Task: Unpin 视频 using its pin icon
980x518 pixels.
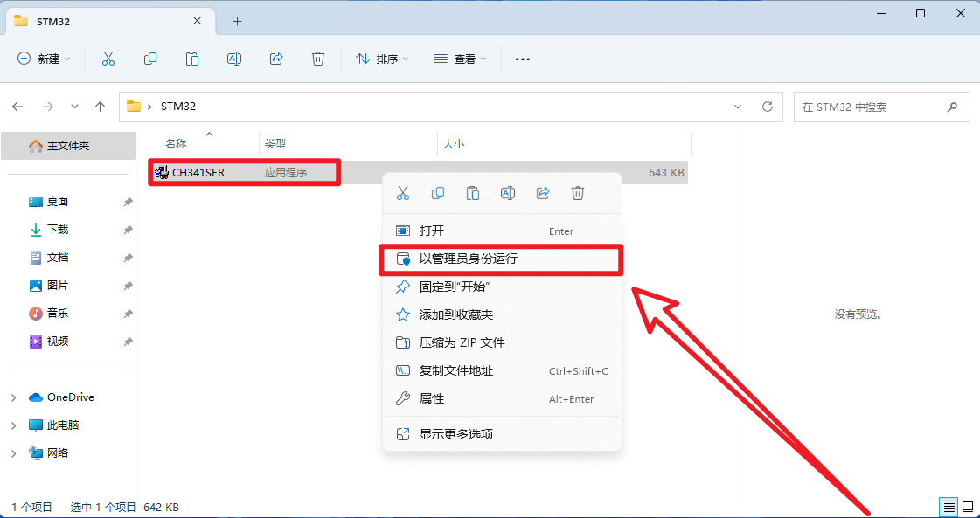Action: click(128, 342)
